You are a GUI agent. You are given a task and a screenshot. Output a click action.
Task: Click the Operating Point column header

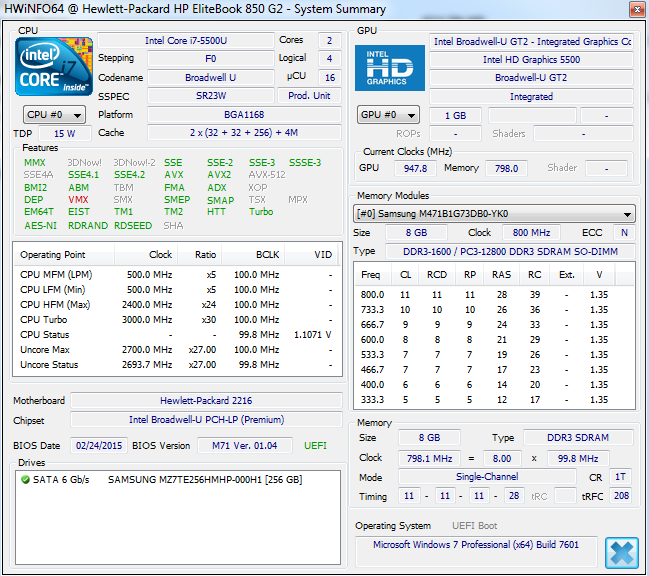tap(63, 254)
